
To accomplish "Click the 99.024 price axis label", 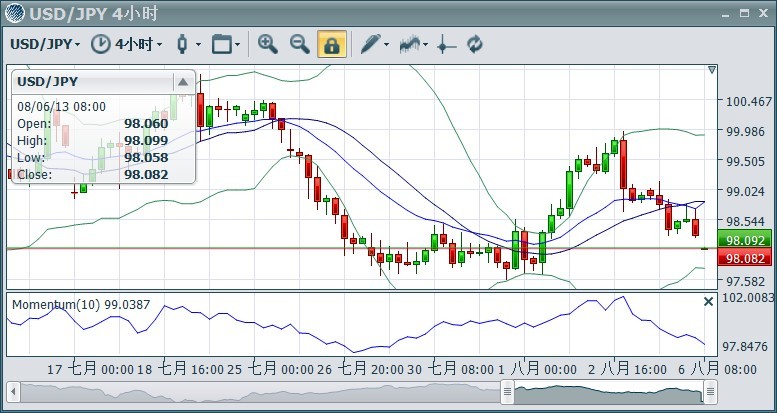I will (745, 191).
